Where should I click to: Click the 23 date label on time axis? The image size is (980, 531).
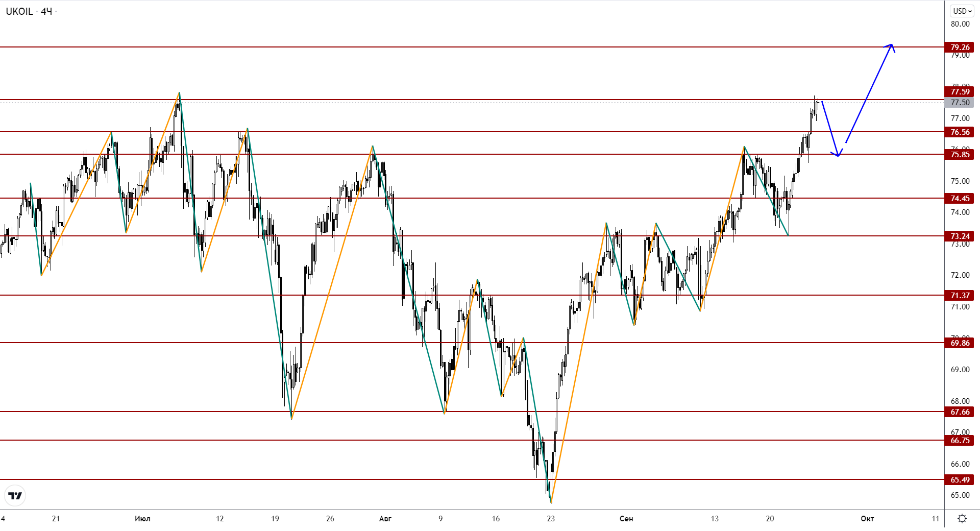551,519
